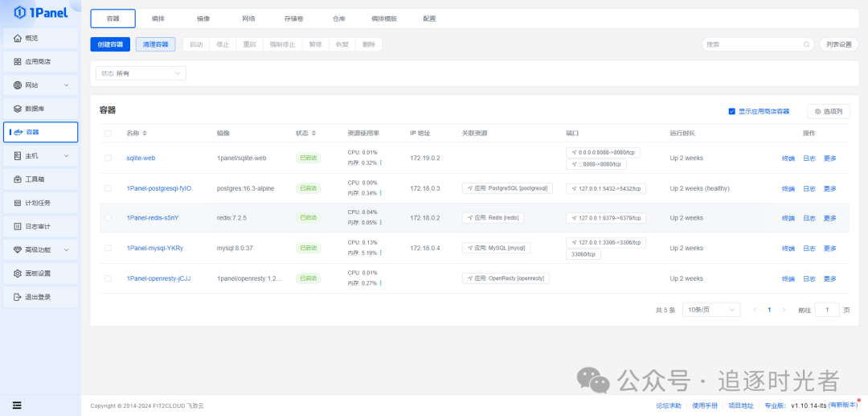Viewport: 868px width, 416px height.
Task: Open 日志 link for 1Panel-redis-s5nY
Action: pyautogui.click(x=809, y=218)
